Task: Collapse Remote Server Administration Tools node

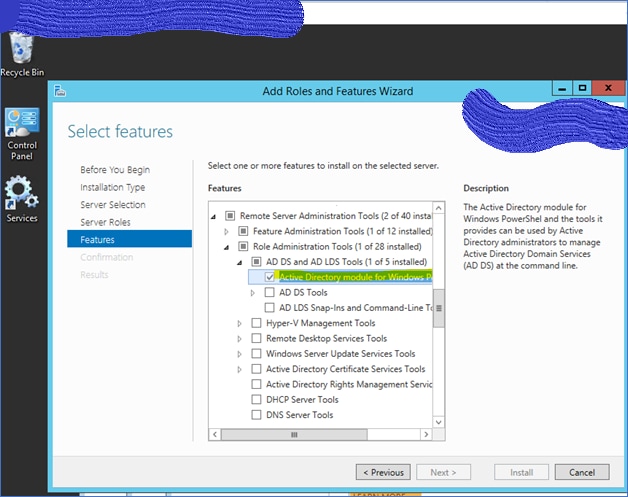Action: pyautogui.click(x=213, y=217)
